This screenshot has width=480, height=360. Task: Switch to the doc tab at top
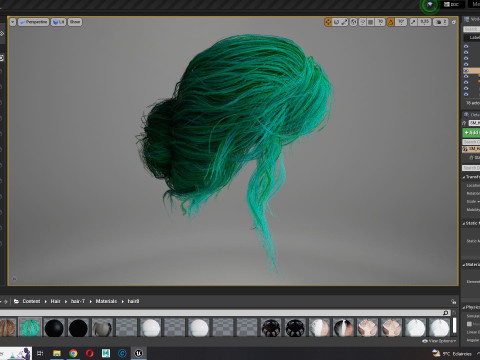pyautogui.click(x=451, y=4)
